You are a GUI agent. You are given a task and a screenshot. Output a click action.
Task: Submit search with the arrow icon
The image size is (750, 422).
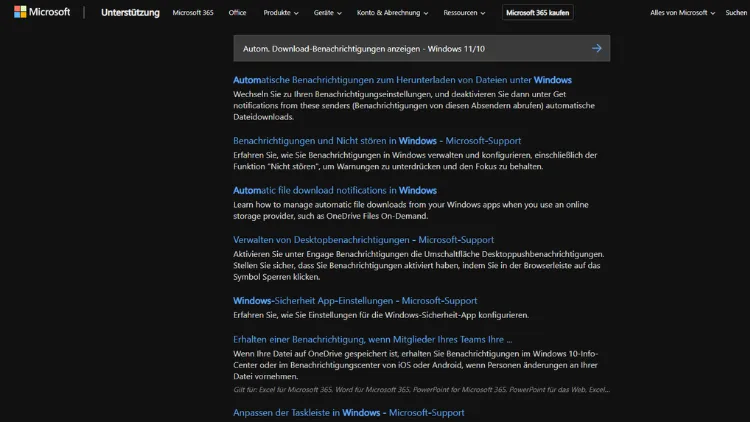click(x=596, y=48)
